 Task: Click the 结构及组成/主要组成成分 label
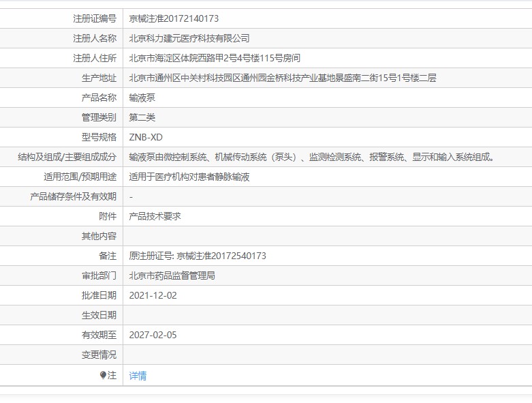[x=67, y=157]
